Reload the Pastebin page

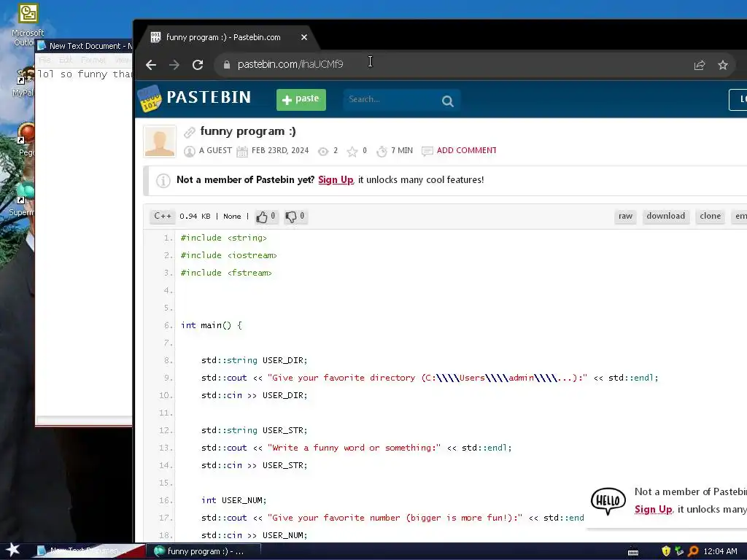[198, 65]
